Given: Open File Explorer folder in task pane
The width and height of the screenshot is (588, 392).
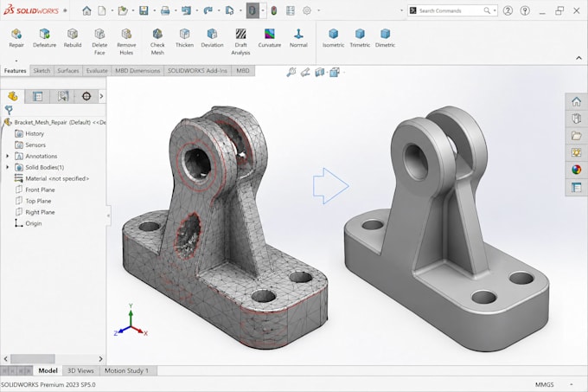Looking at the screenshot, I should click(577, 135).
